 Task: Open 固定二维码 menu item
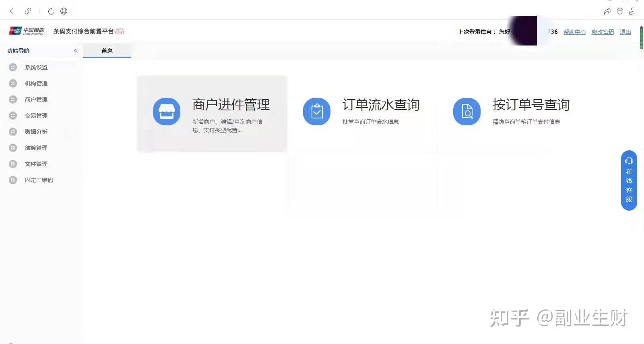39,180
